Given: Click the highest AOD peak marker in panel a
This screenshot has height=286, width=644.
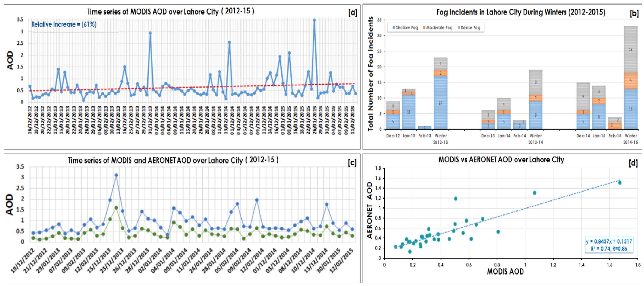Looking at the screenshot, I should click(314, 20).
